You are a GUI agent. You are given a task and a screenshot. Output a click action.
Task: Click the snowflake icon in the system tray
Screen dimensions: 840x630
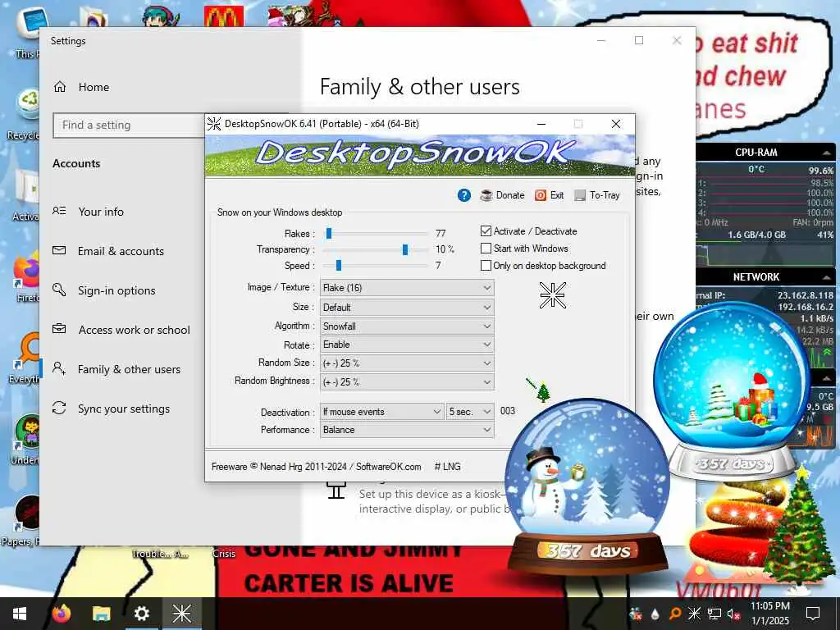click(x=694, y=614)
